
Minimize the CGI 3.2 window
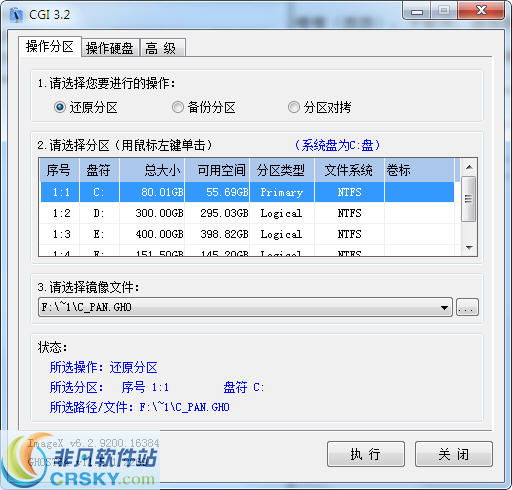pyautogui.click(x=417, y=11)
